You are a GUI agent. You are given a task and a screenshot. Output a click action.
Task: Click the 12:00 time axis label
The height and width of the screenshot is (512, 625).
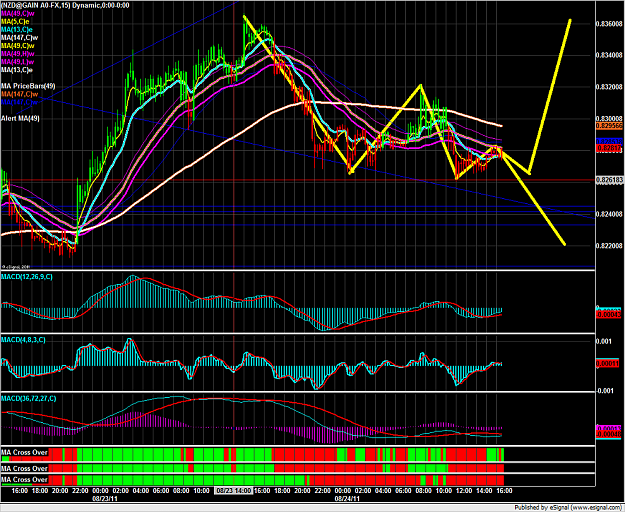[x=464, y=490]
